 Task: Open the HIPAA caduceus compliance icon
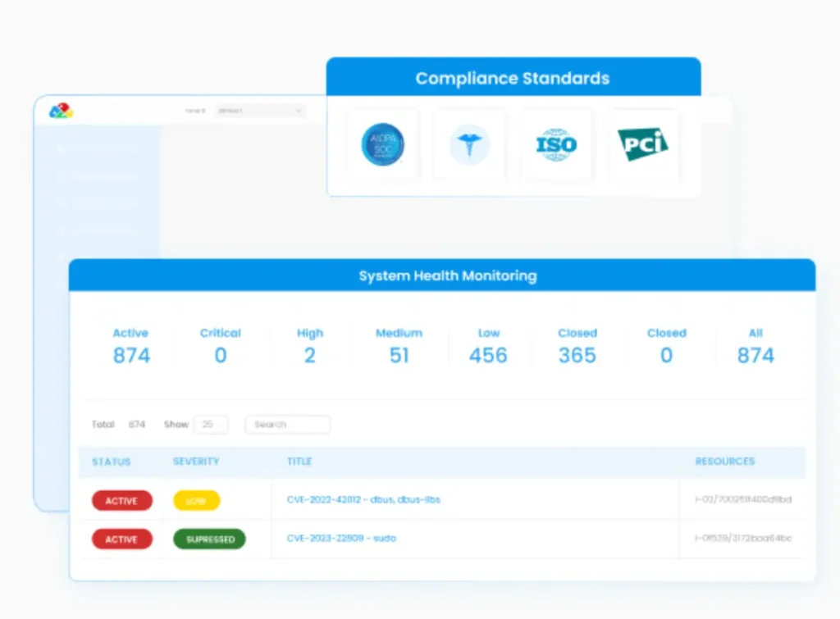pos(469,145)
